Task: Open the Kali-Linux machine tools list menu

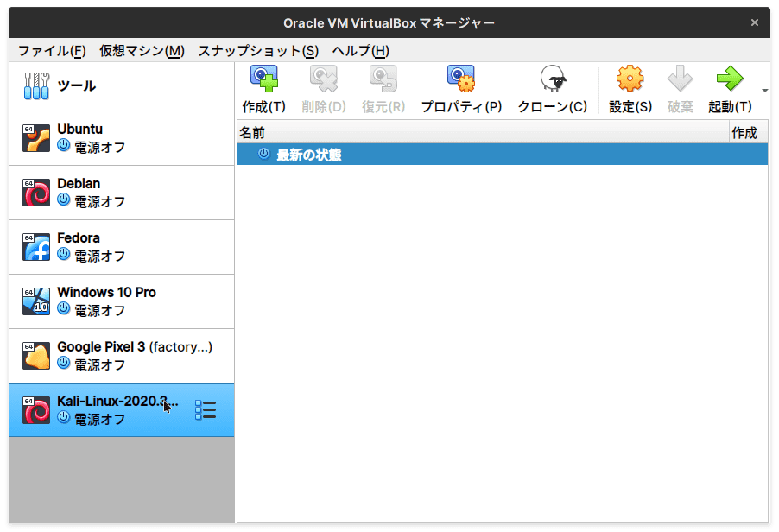Action: pos(206,410)
